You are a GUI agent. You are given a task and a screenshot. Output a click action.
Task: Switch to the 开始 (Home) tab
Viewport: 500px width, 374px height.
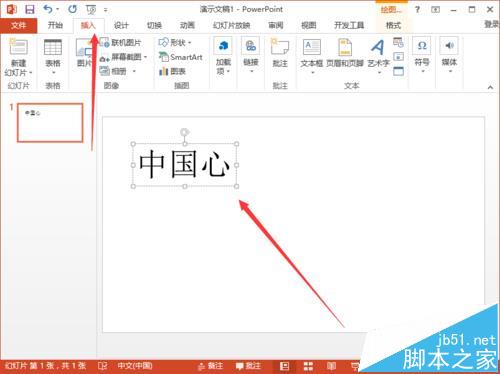click(55, 25)
